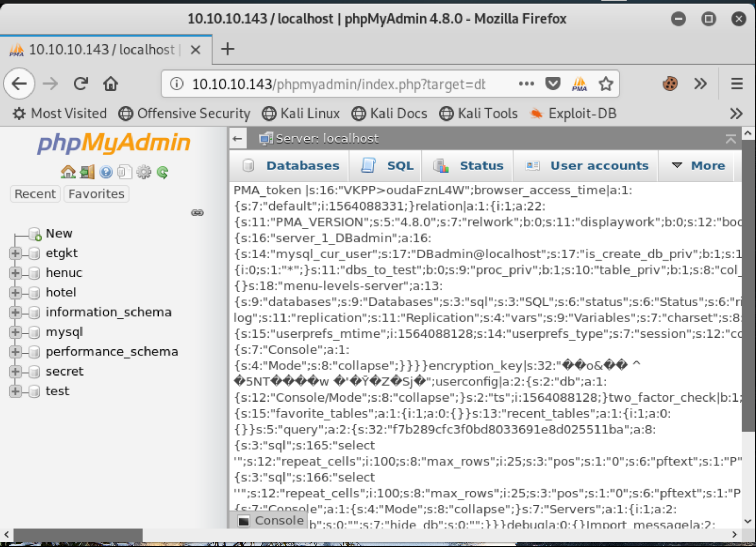The height and width of the screenshot is (547, 756).
Task: Click the log out door icon
Action: [x=87, y=172]
